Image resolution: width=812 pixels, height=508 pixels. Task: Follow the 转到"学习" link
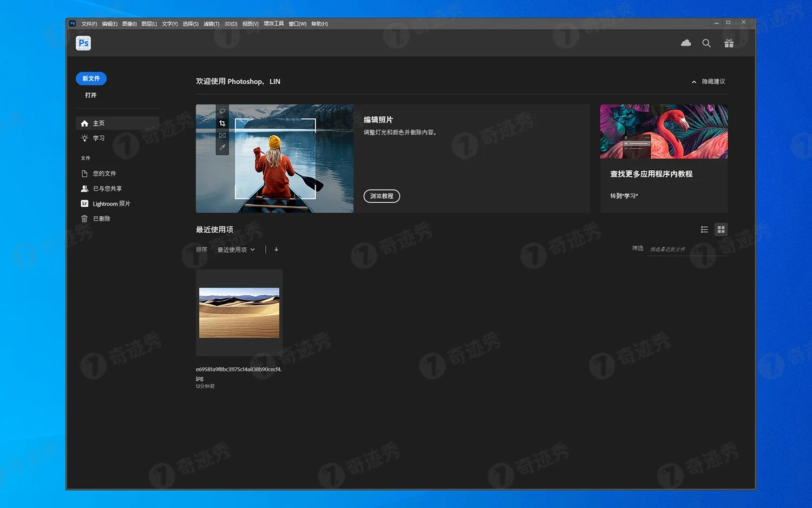pos(625,196)
